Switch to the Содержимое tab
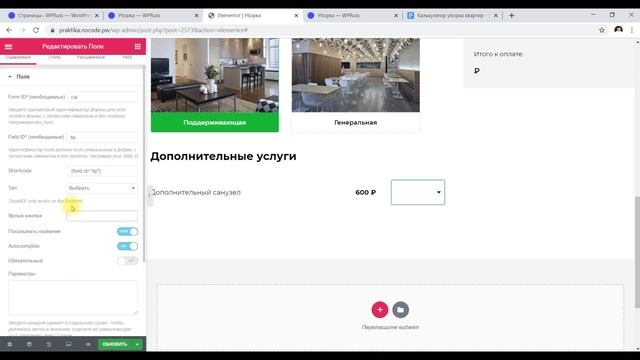The width and height of the screenshot is (640, 360). (18, 58)
